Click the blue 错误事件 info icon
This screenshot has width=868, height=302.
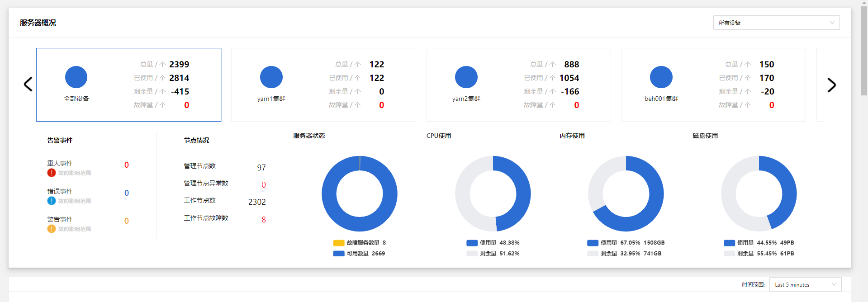[x=52, y=201]
